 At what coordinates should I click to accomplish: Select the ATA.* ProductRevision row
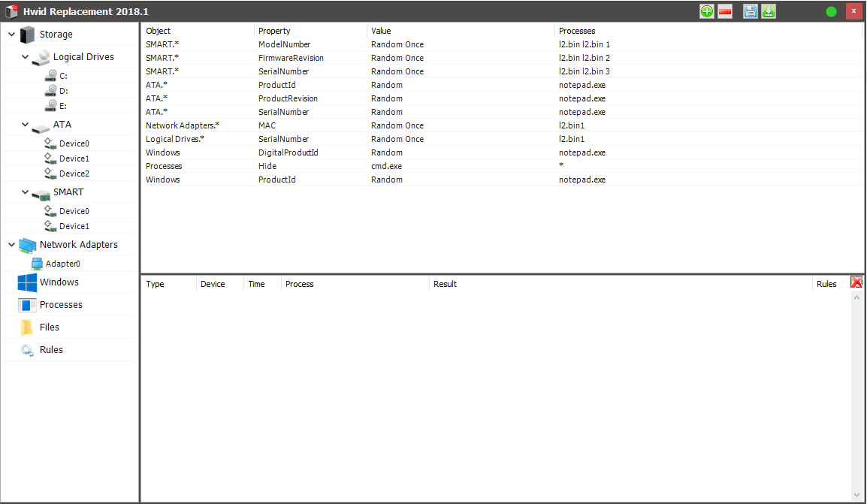point(502,98)
